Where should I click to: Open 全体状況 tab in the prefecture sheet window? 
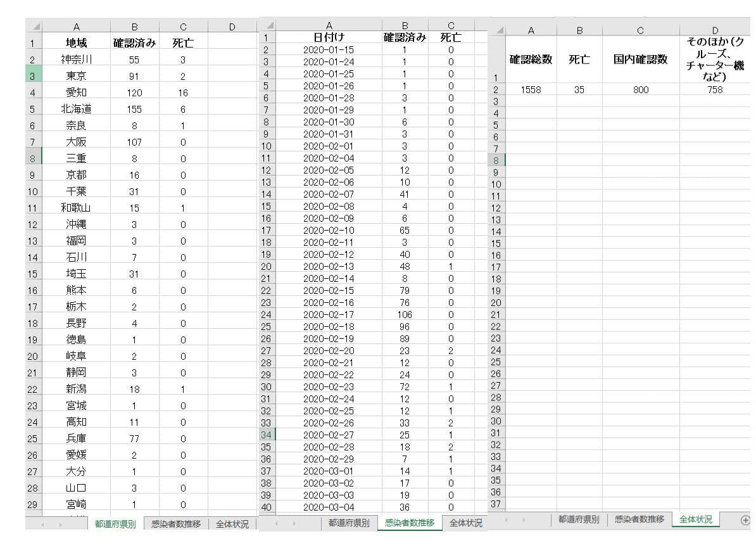(232, 524)
